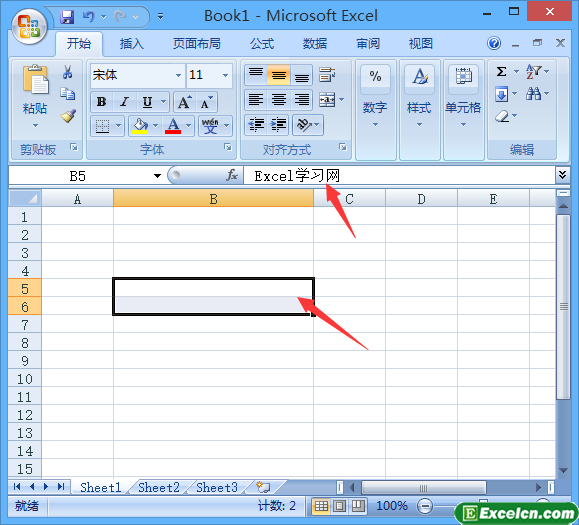The image size is (579, 525).
Task: Click the 粘贴 paste button
Action: pos(35,96)
